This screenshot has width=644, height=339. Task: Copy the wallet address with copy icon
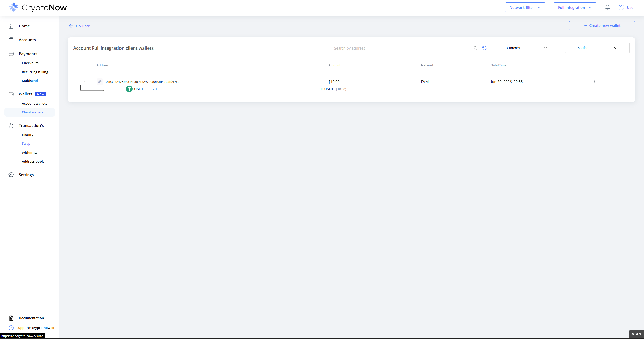click(x=186, y=82)
